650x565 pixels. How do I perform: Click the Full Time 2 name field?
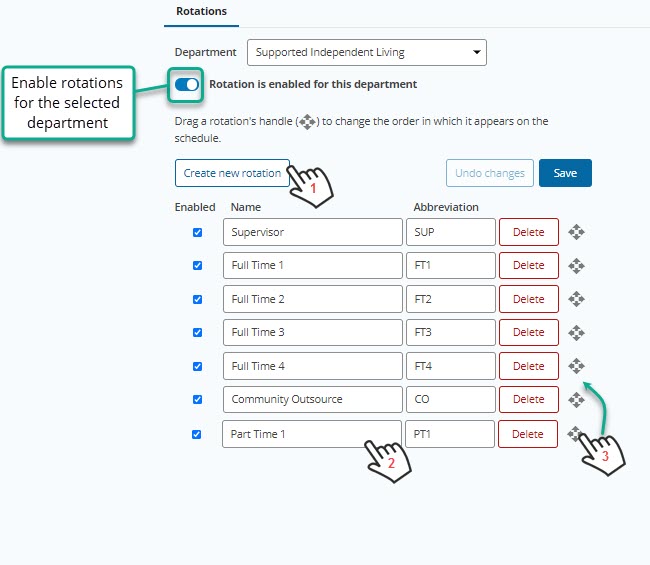[x=313, y=299]
